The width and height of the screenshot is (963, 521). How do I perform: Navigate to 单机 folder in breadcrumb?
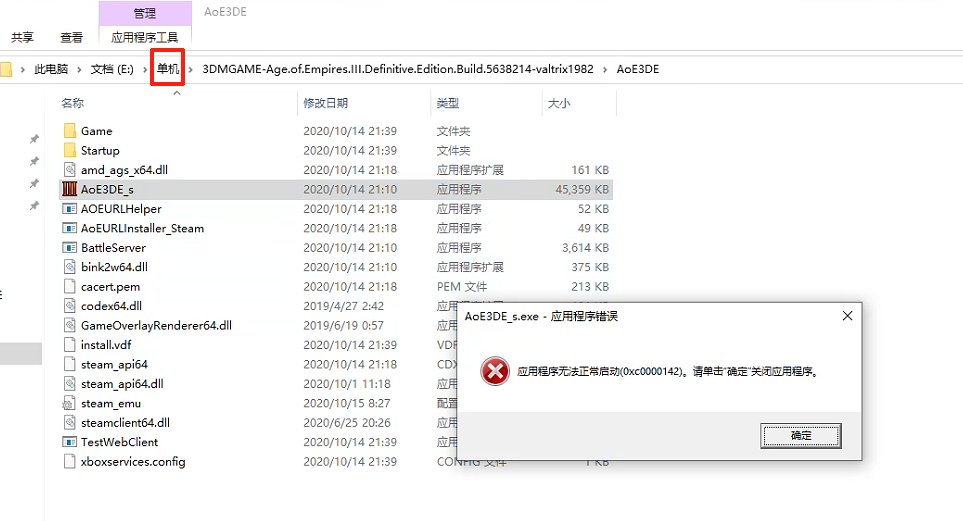click(x=168, y=69)
